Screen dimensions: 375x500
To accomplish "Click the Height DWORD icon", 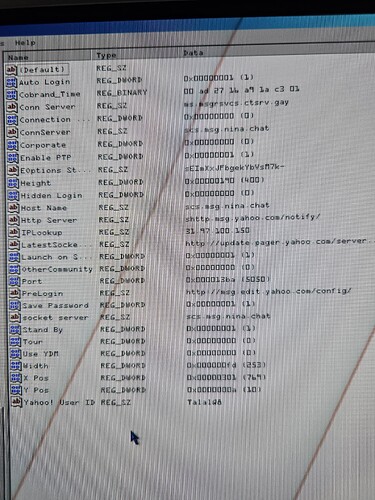I will coord(13,183).
